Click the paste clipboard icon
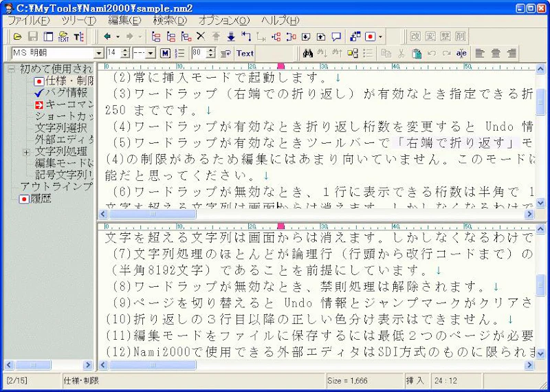The height and width of the screenshot is (392, 550). [417, 53]
